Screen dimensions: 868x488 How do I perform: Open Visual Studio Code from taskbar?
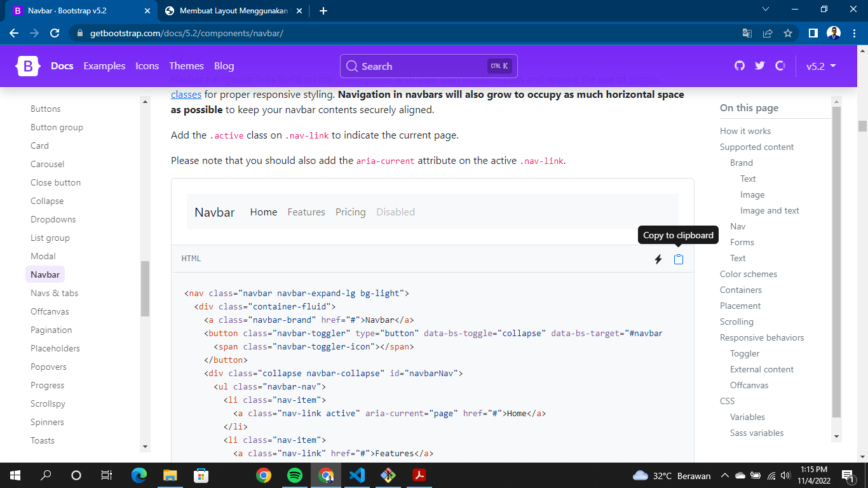point(357,475)
